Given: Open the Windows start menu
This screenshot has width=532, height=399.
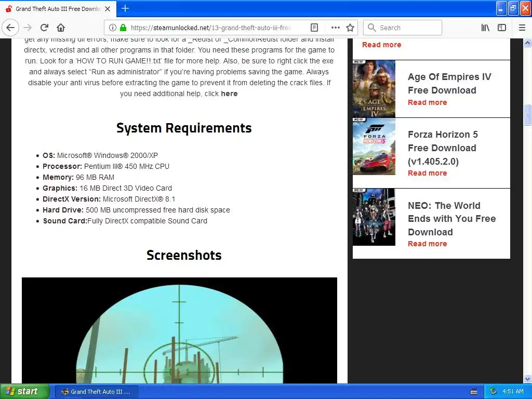Looking at the screenshot, I should tap(24, 392).
